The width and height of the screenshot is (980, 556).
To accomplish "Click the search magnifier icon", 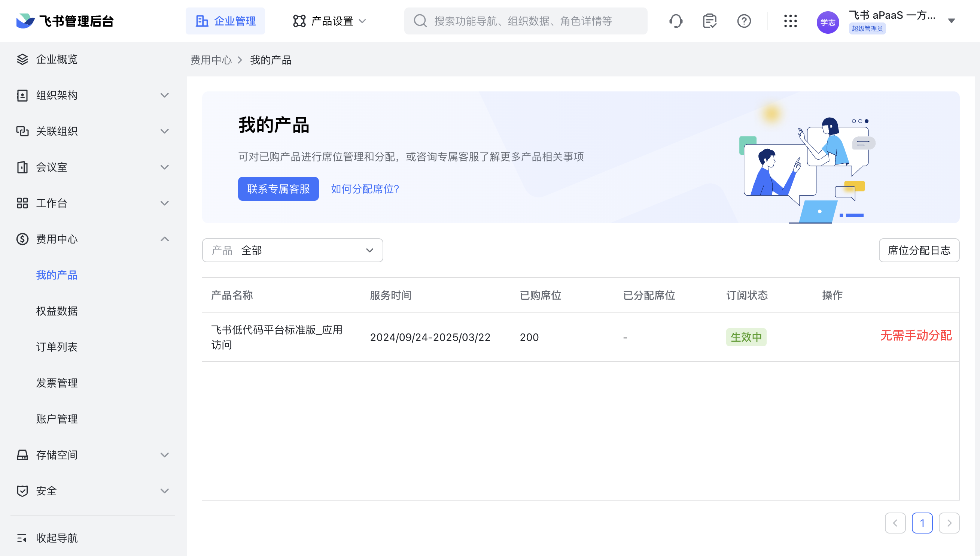I will [x=420, y=21].
